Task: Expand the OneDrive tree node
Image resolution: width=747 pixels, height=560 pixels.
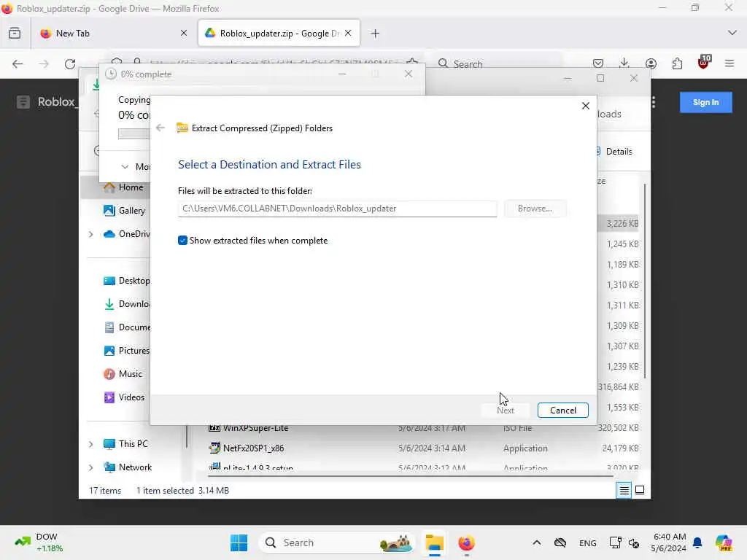Action: click(90, 234)
